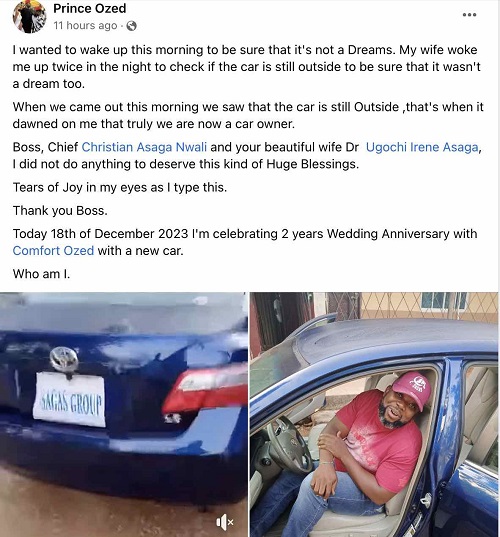The image size is (500, 537).
Task: Open the three-dots post options menu
Action: tap(469, 15)
